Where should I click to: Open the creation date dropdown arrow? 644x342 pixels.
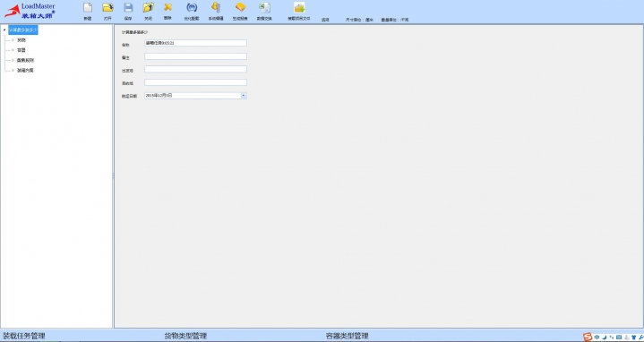tap(243, 96)
